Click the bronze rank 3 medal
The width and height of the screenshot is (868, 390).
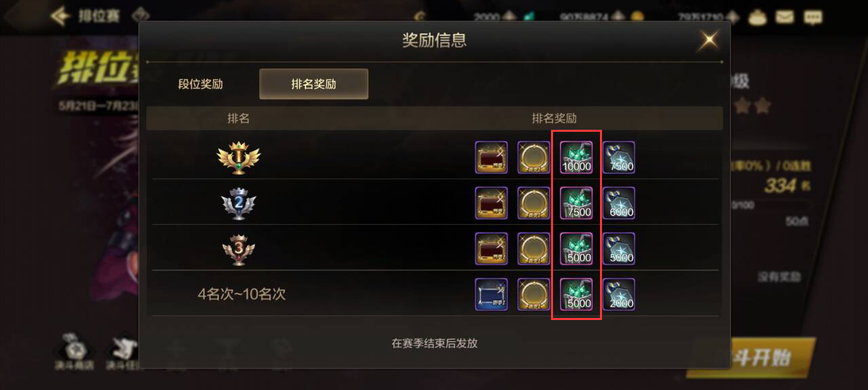[239, 249]
